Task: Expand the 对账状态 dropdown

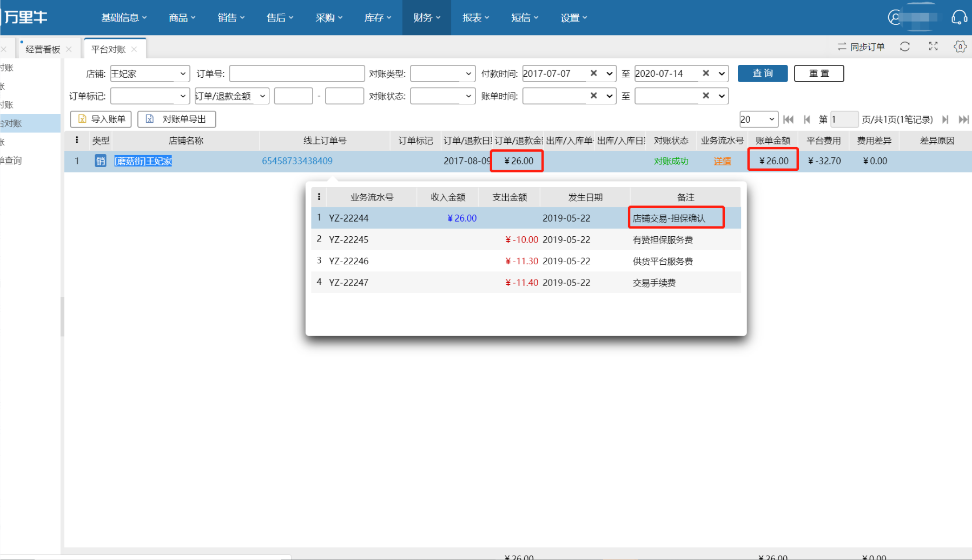Action: (x=442, y=96)
